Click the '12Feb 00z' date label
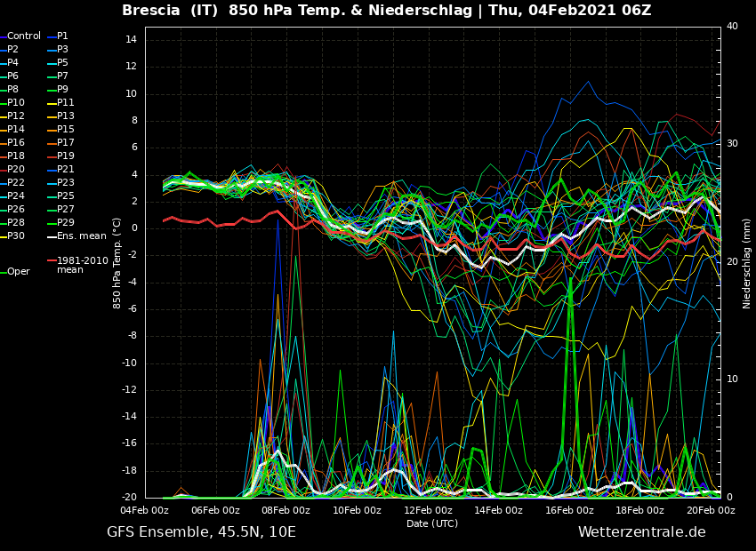756x551 pixels. (x=428, y=510)
